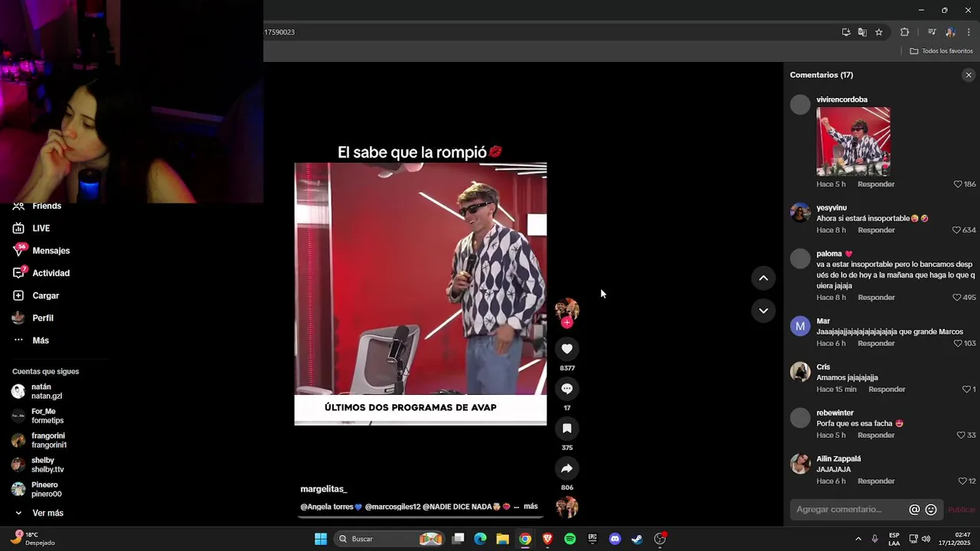Open the media controls icon in Chrome
This screenshot has width=980, height=551.
point(932,32)
